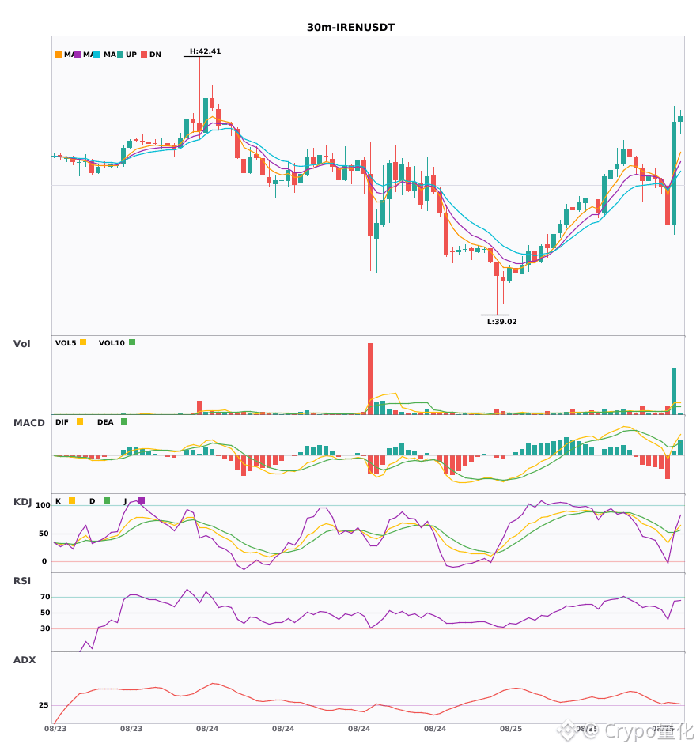
Task: Click the yellow K legend swatch
Action: click(x=72, y=500)
